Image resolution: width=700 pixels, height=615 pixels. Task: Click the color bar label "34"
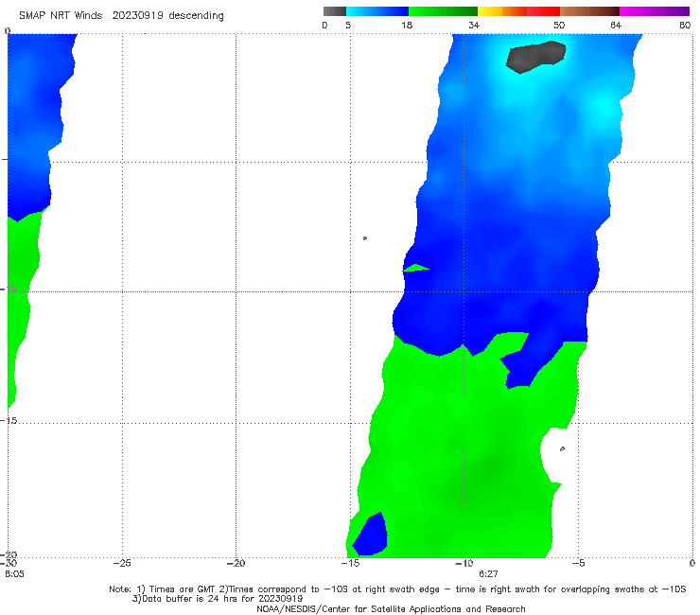pyautogui.click(x=474, y=26)
